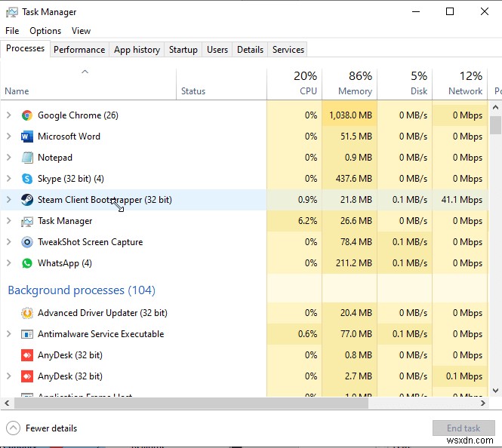Click the Google Chrome process icon
The width and height of the screenshot is (502, 448).
tap(27, 115)
